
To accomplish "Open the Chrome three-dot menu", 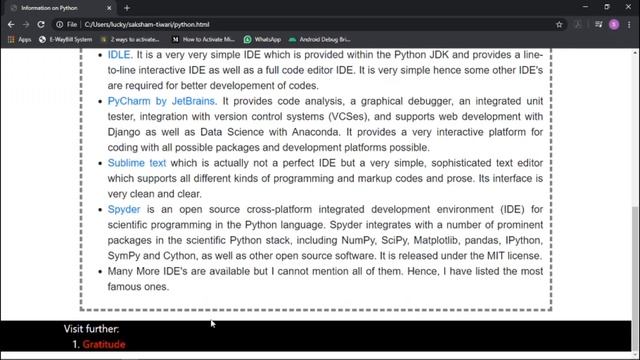I will 629,24.
